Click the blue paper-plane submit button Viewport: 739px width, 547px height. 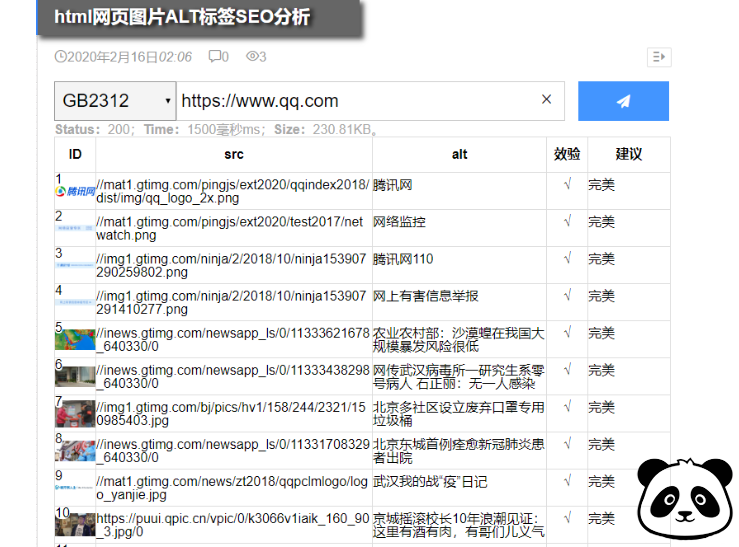(623, 101)
